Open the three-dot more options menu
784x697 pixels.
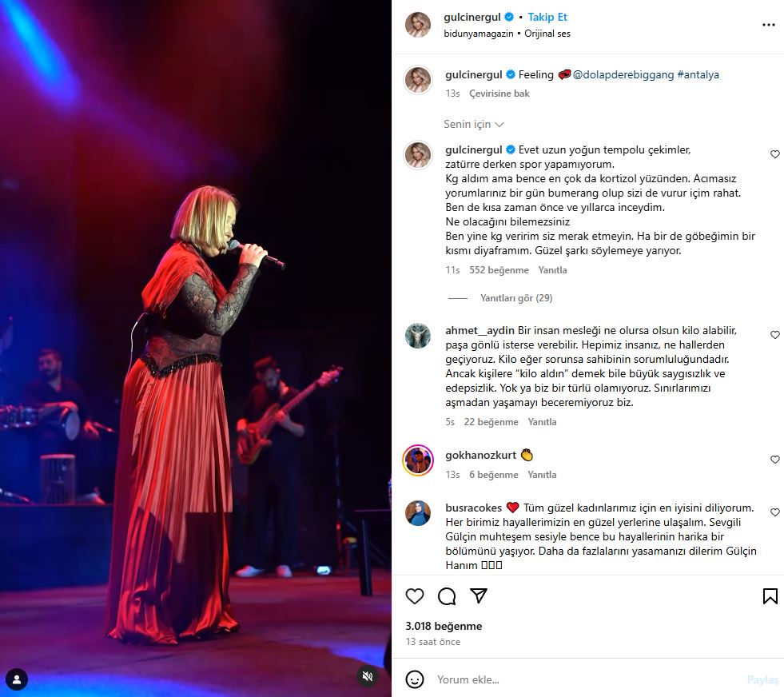click(769, 25)
